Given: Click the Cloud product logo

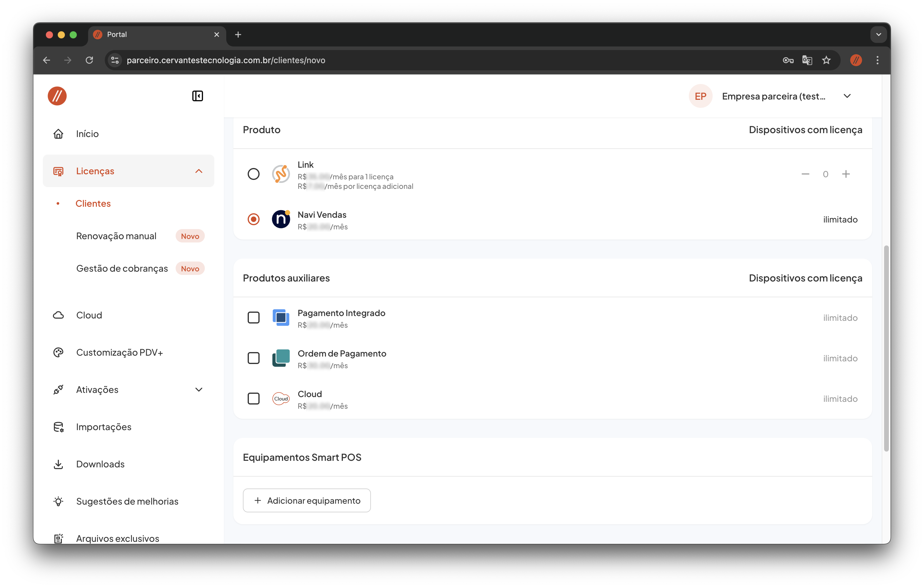Looking at the screenshot, I should click(x=281, y=399).
